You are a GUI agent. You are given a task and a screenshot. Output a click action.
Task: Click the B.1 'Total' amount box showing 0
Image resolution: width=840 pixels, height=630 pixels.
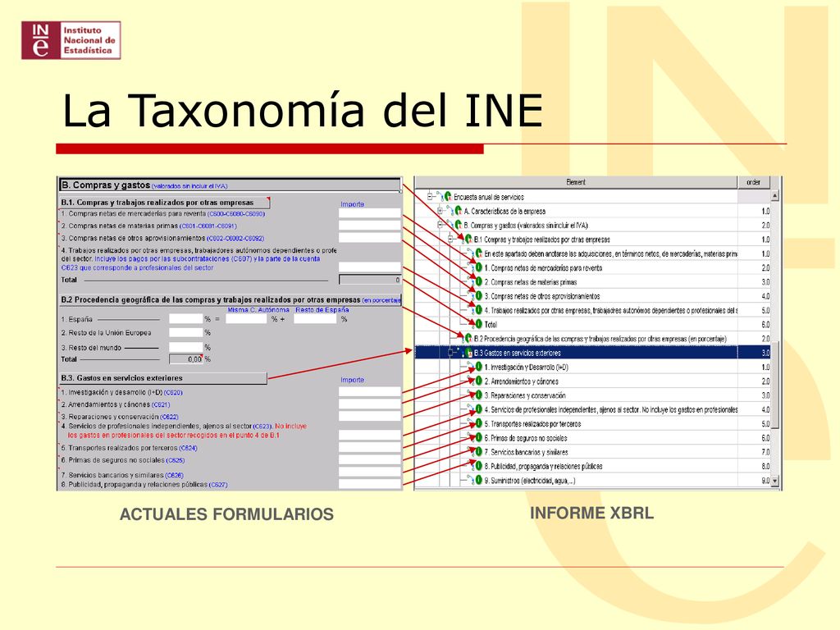pyautogui.click(x=370, y=280)
